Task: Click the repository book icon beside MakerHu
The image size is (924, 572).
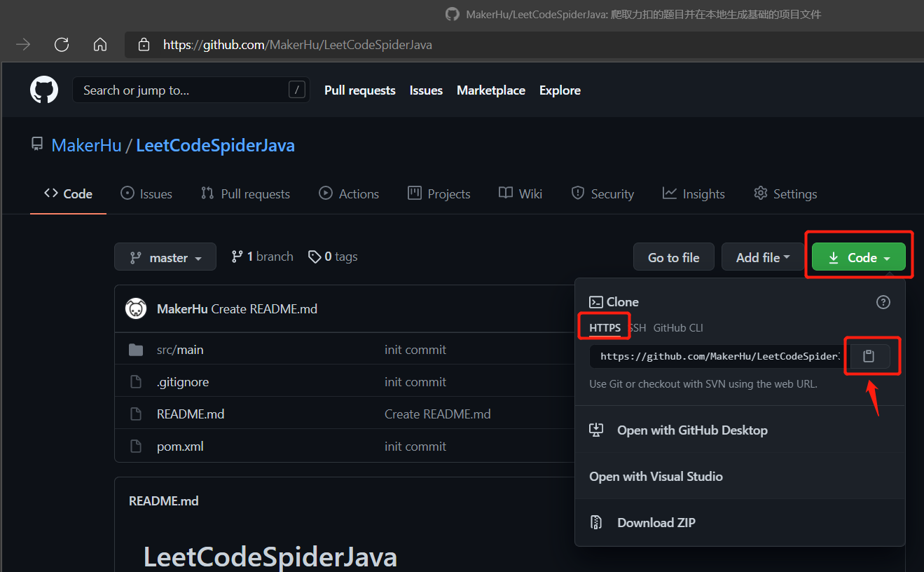Action: pos(36,144)
